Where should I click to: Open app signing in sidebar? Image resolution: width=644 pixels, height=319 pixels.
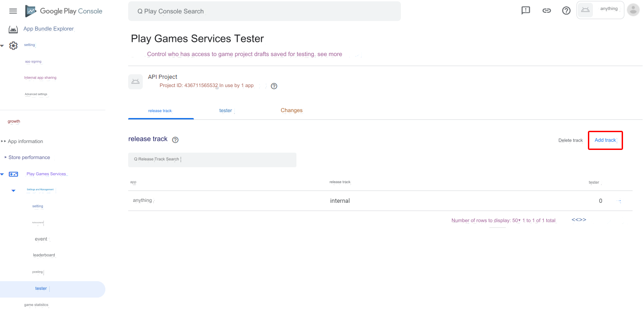(33, 62)
